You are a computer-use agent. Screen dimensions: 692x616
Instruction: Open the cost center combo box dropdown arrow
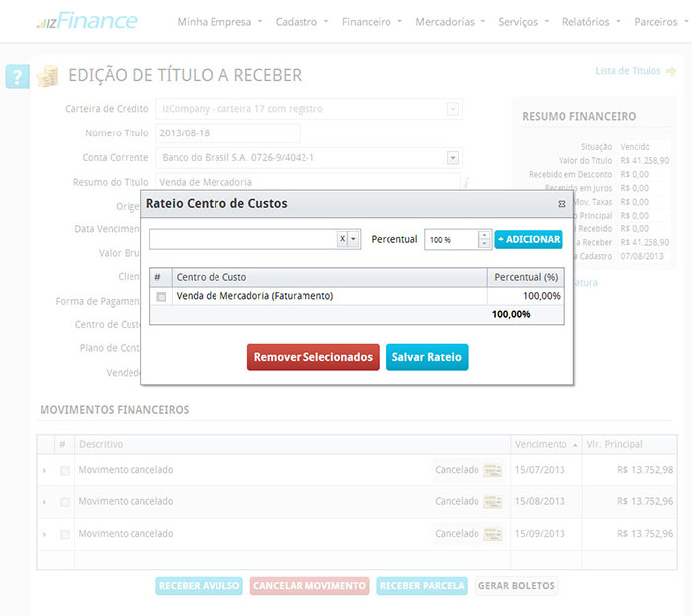click(355, 239)
